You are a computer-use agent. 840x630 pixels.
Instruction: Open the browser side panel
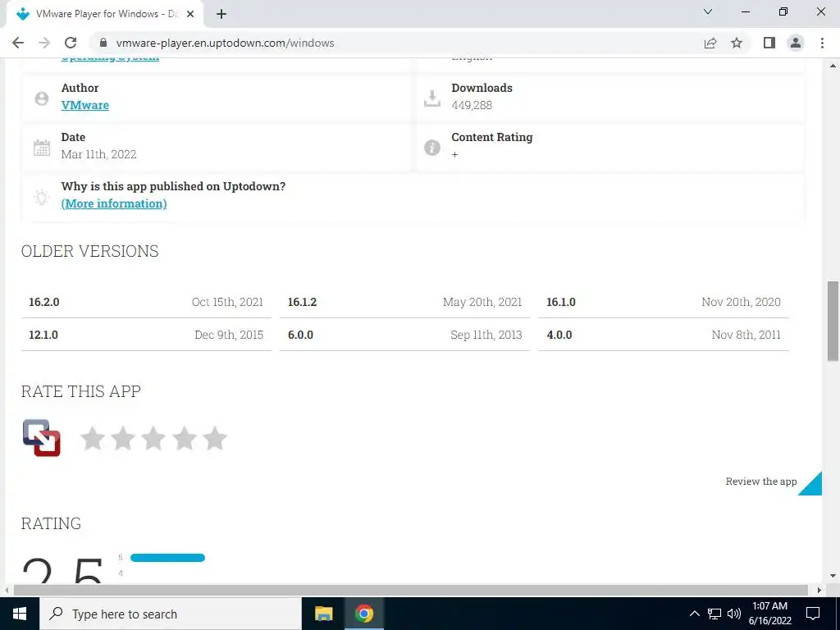coord(769,43)
